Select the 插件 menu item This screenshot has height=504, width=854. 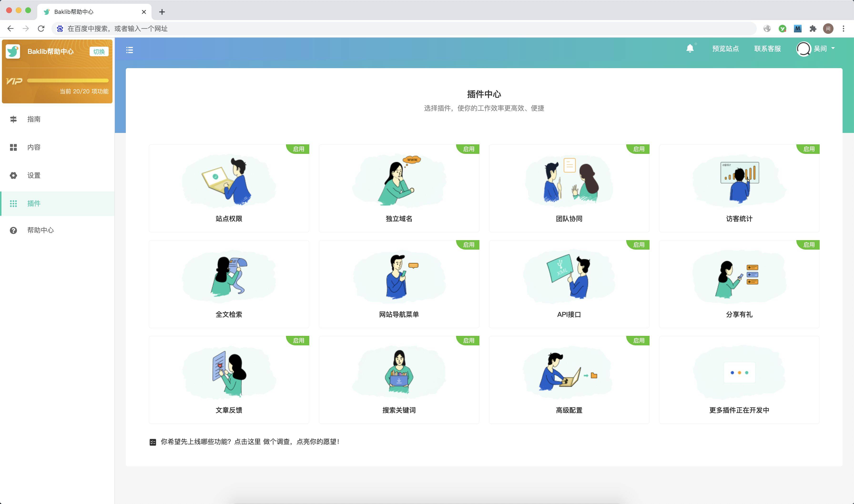point(57,204)
